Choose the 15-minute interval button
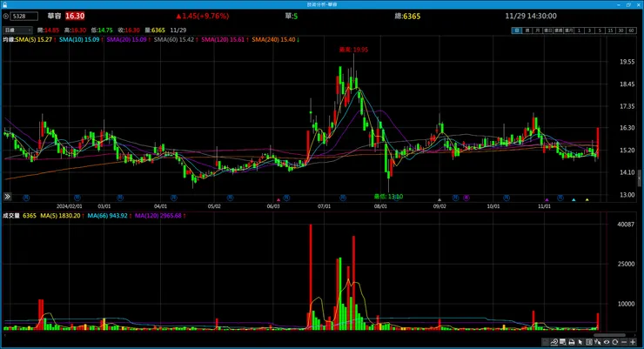Image resolution: width=644 pixels, height=349 pixels. (x=610, y=30)
